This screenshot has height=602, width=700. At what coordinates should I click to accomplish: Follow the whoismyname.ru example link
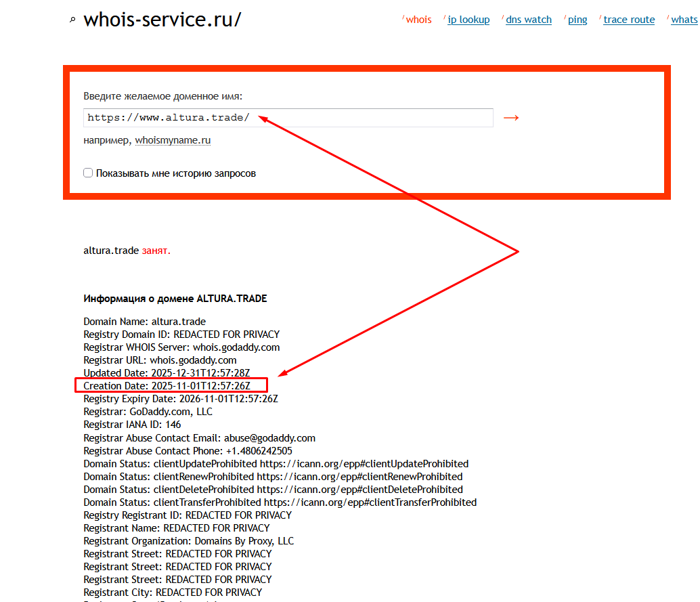173,140
